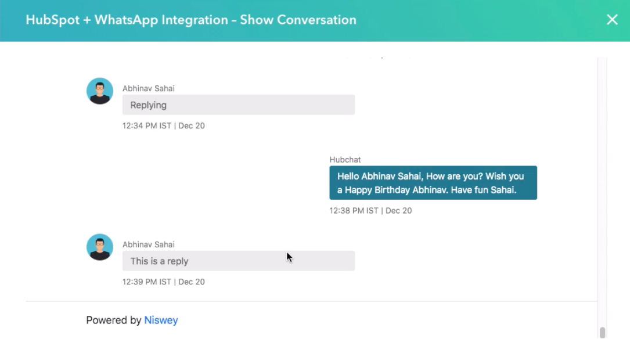Image resolution: width=630 pixels, height=364 pixels.
Task: Select the 'Replying' message bubble
Action: tap(239, 105)
